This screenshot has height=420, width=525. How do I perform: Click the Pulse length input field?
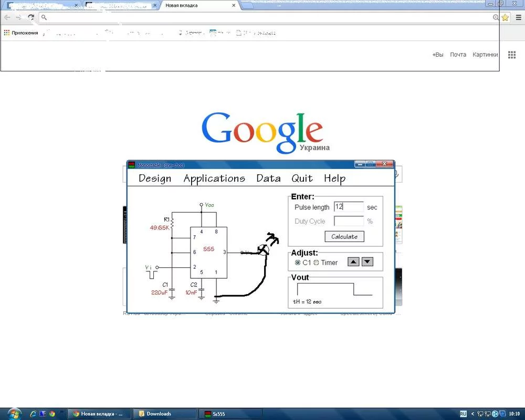(349, 207)
